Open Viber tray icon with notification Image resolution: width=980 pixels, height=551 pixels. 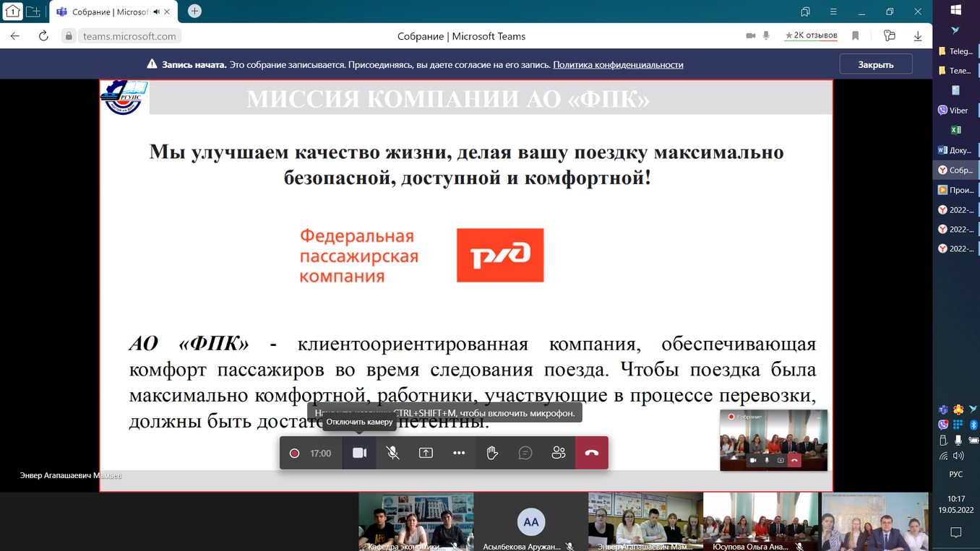(x=943, y=425)
